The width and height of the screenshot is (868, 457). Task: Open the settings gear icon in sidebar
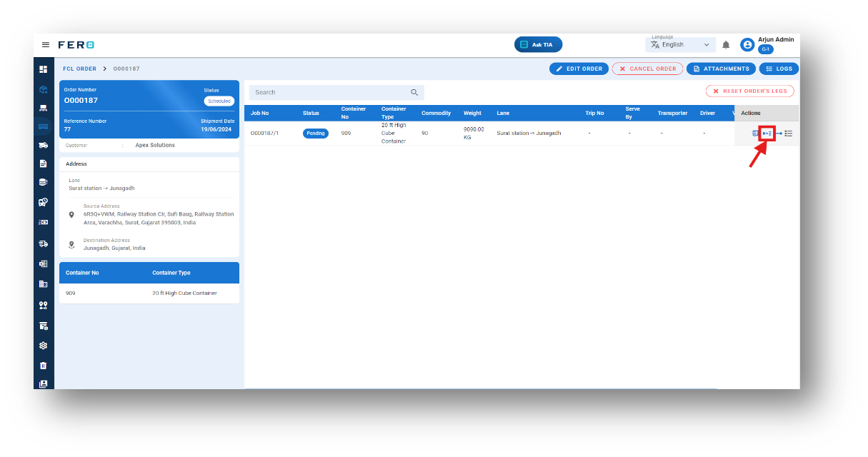coord(44,346)
